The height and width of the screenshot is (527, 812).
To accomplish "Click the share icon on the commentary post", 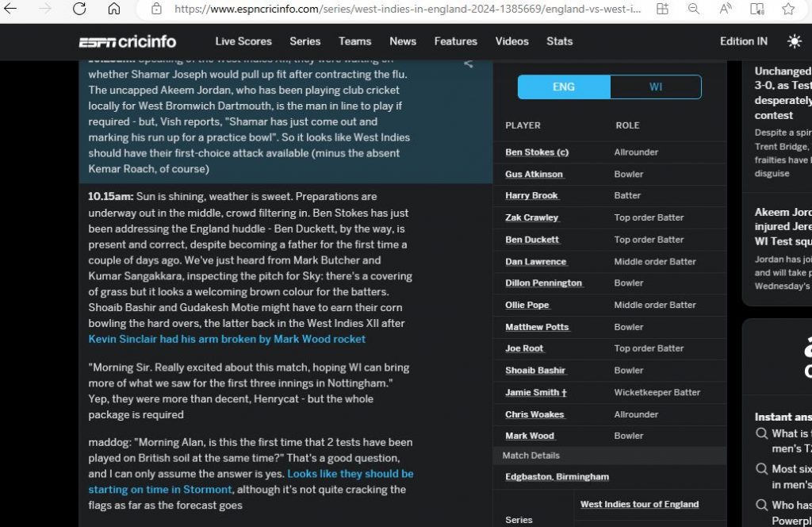I will click(x=468, y=63).
